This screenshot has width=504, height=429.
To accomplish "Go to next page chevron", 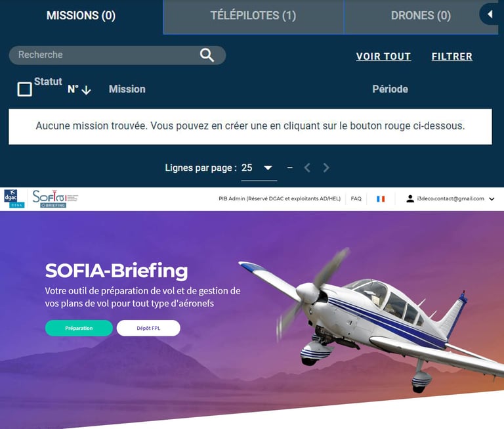I will (x=326, y=168).
